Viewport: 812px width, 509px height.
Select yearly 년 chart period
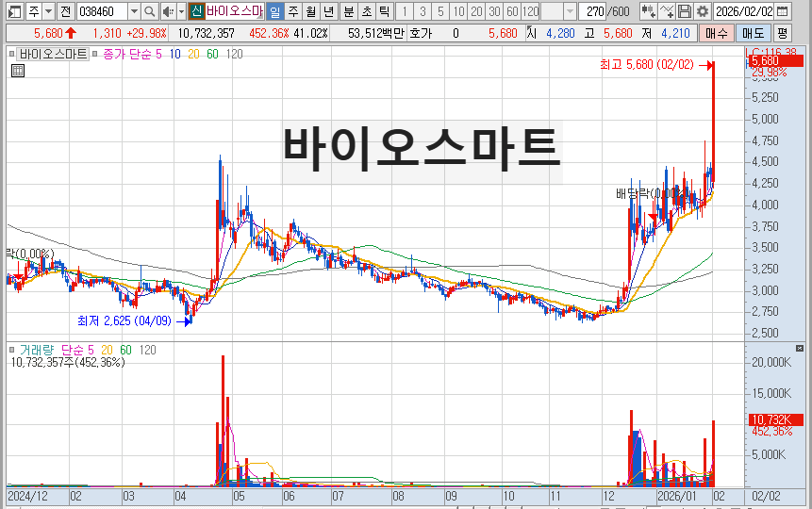click(328, 11)
